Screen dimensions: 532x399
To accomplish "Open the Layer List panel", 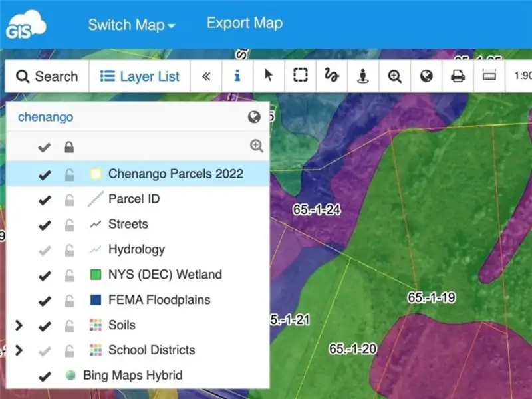I will [140, 76].
